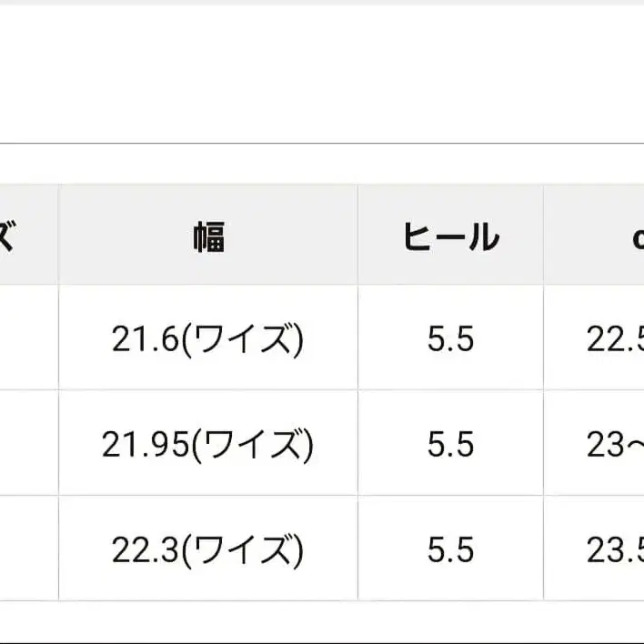Click the cut-off 23~ cell in the second row
This screenshot has height=644, width=644.
tap(615, 444)
